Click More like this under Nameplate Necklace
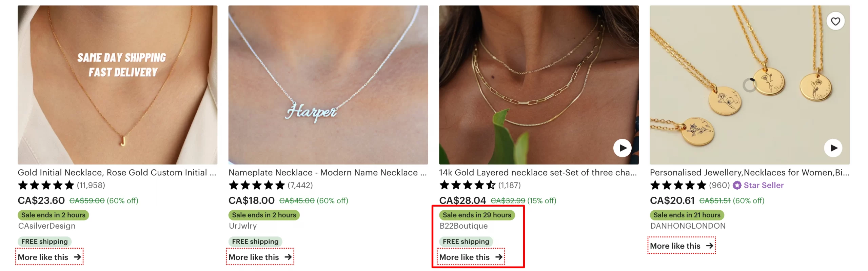 [x=260, y=257]
